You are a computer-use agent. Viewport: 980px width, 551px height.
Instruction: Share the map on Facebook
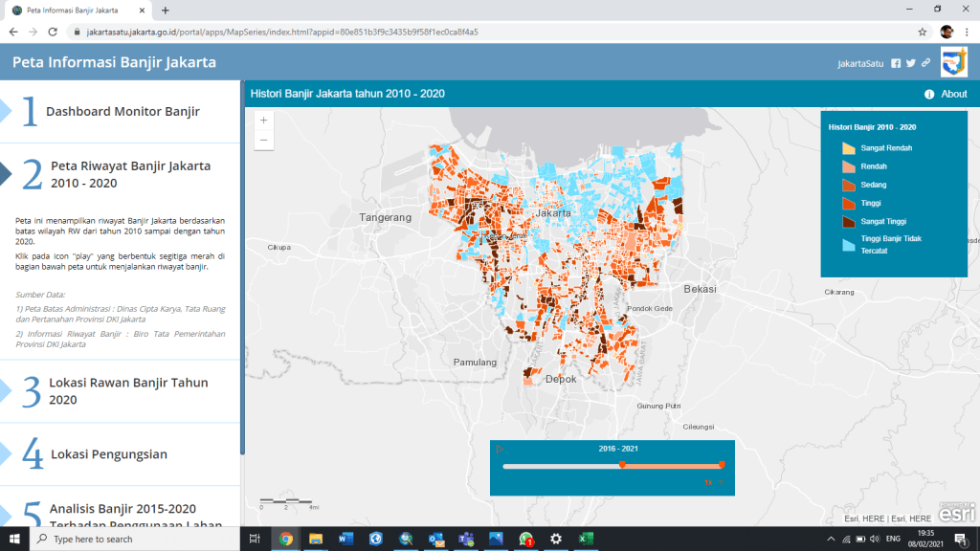click(x=896, y=63)
